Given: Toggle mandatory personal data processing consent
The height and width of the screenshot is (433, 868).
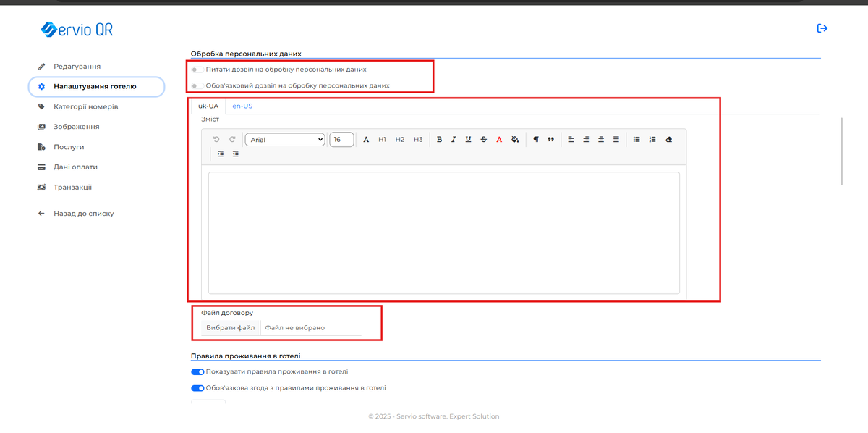Looking at the screenshot, I should coord(197,85).
